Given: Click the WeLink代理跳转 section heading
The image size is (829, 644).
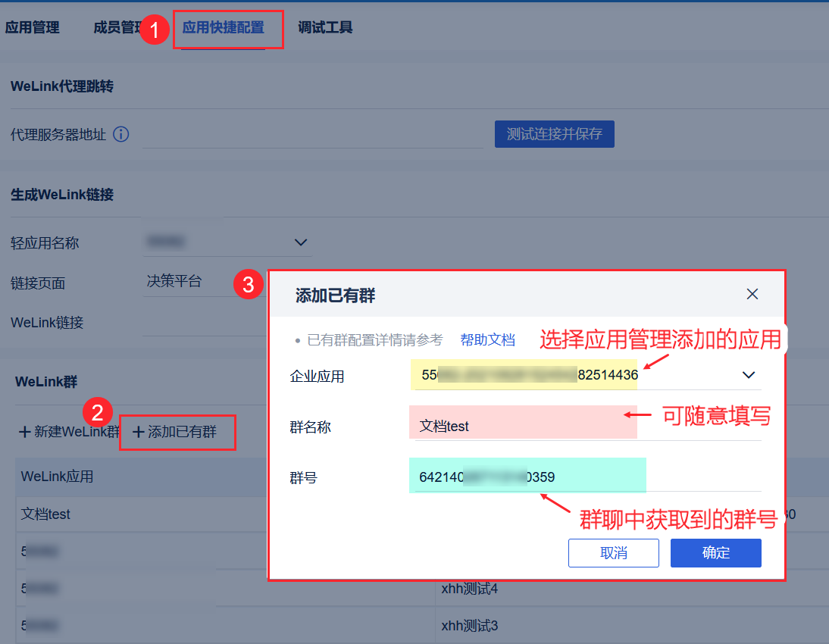Looking at the screenshot, I should [x=62, y=86].
